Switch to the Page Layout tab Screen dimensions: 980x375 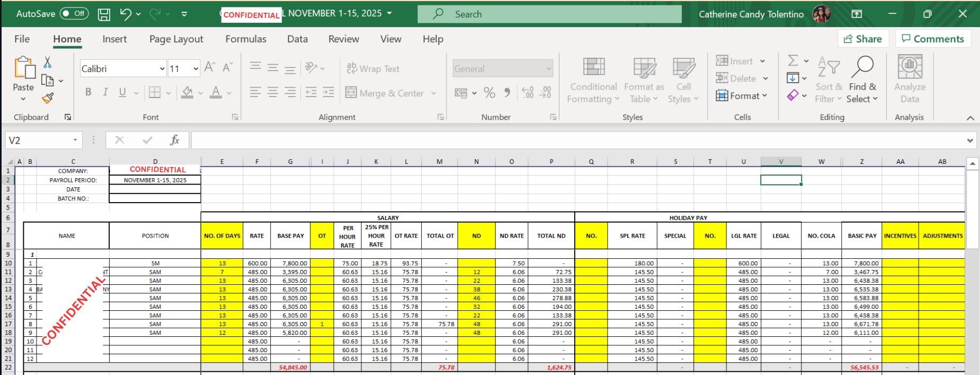176,39
